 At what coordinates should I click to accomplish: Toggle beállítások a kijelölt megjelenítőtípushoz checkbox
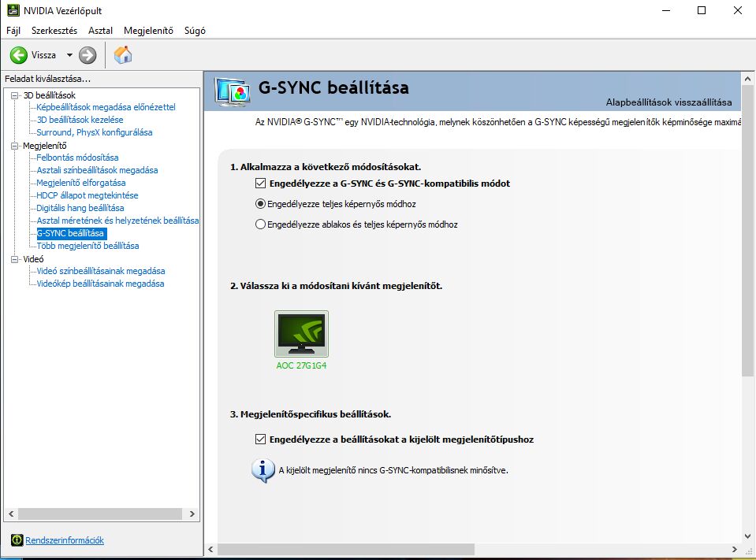coord(260,439)
